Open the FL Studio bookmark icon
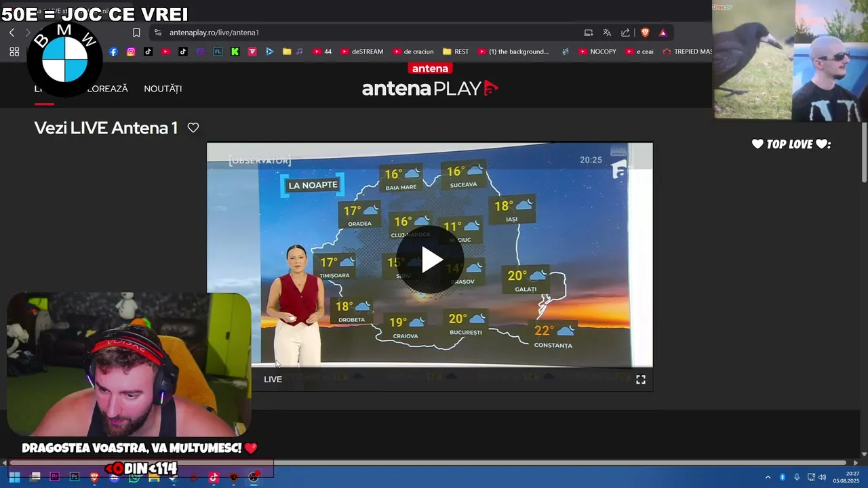This screenshot has width=868, height=488. pyautogui.click(x=218, y=52)
